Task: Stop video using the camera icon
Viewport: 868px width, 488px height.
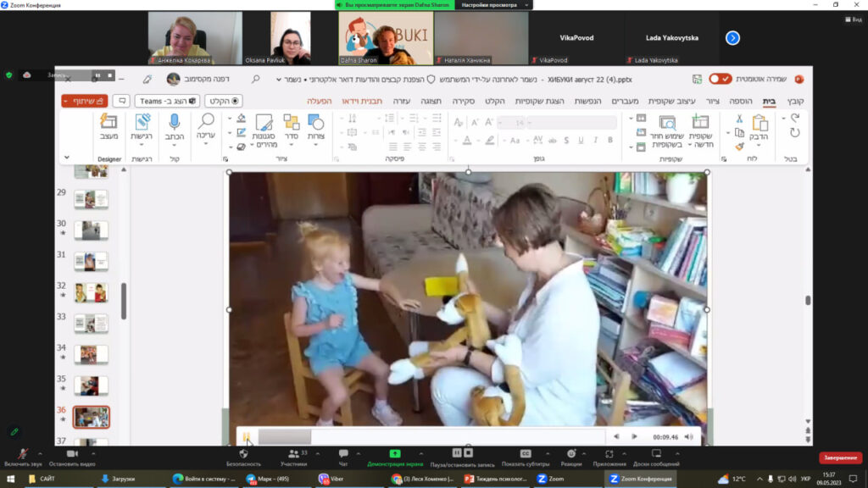Action: pos(71,454)
